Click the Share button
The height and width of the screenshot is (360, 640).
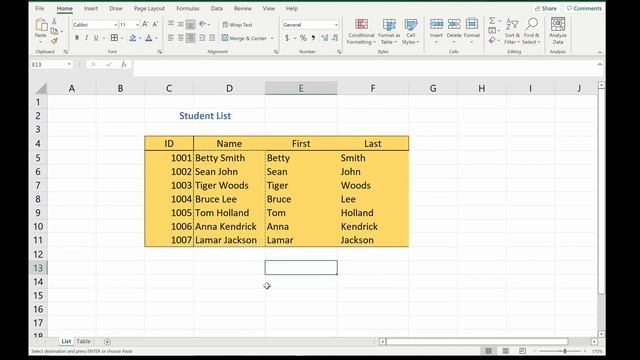pyautogui.click(x=546, y=8)
